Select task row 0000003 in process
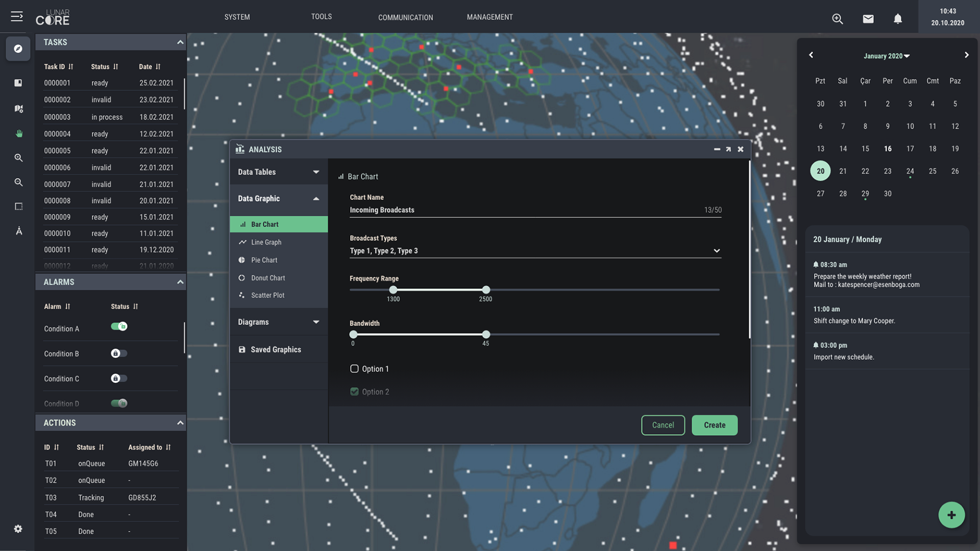 point(111,117)
